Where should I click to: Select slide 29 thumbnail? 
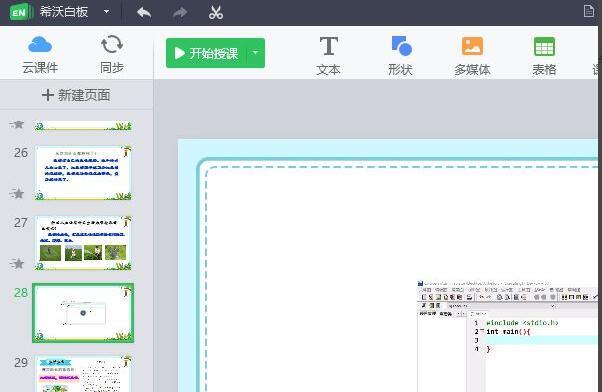click(x=83, y=373)
